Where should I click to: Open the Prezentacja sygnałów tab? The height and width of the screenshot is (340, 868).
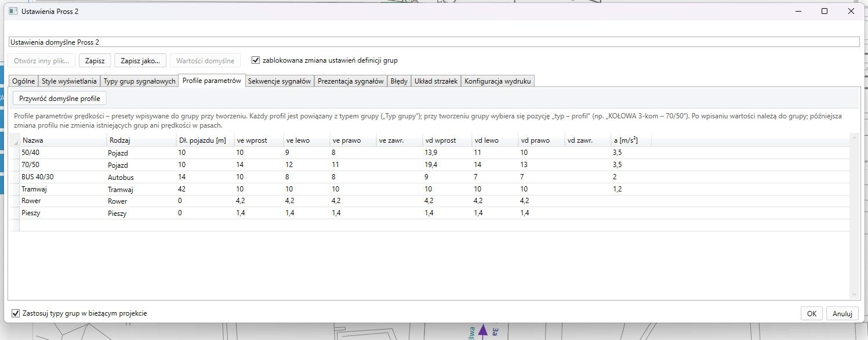click(351, 81)
